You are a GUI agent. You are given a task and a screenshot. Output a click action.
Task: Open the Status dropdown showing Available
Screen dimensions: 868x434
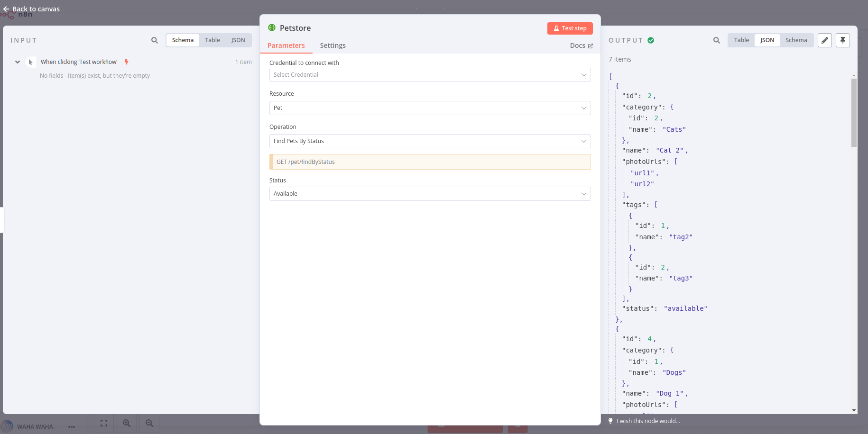[x=430, y=194]
